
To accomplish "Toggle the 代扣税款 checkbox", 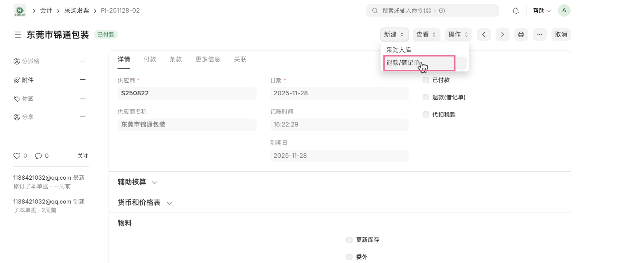I will tap(426, 115).
